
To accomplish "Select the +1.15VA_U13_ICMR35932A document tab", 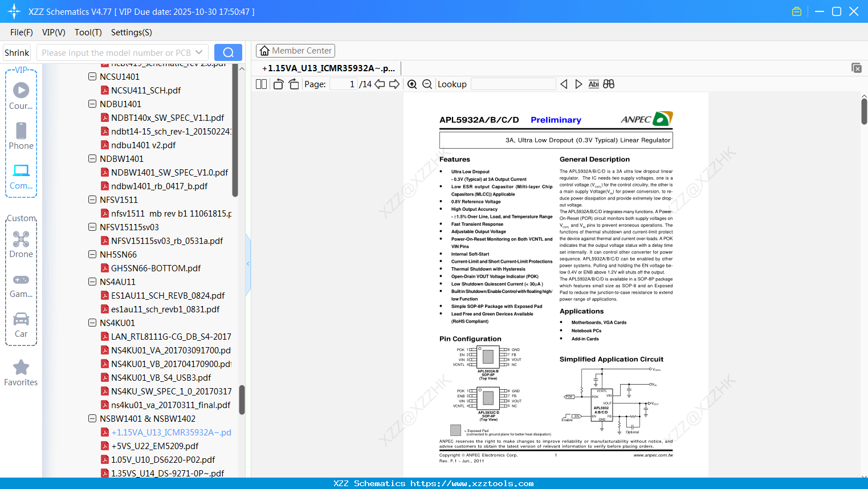I will coord(329,68).
